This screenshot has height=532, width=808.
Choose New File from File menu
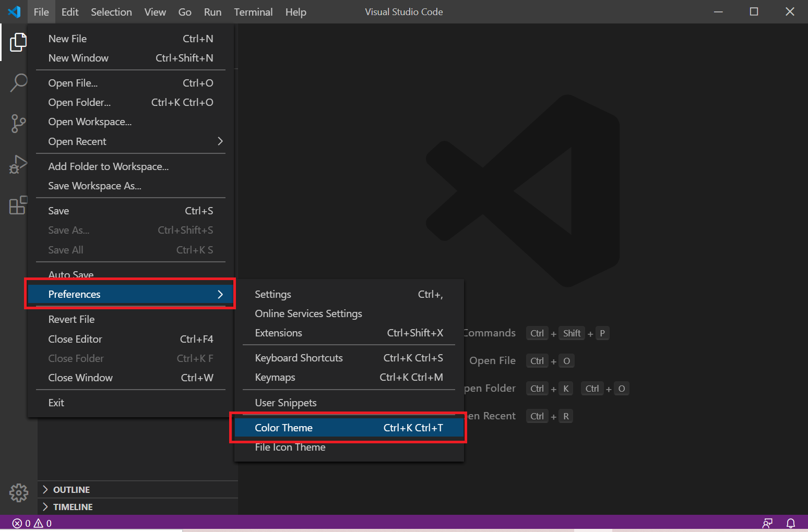(x=130, y=39)
